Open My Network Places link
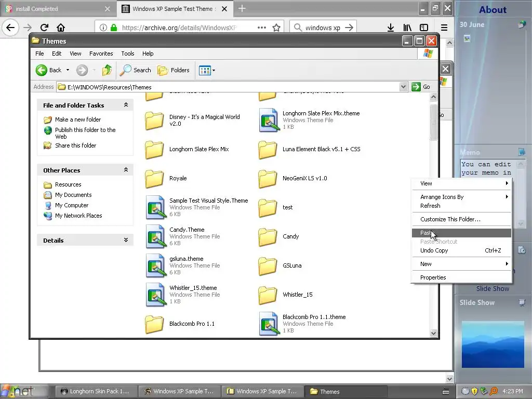The width and height of the screenshot is (532, 399). (78, 216)
